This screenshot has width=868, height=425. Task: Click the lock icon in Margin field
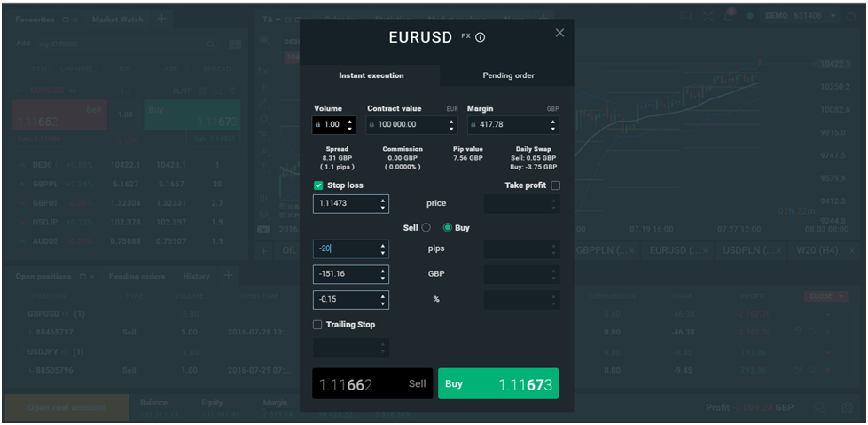coord(473,125)
